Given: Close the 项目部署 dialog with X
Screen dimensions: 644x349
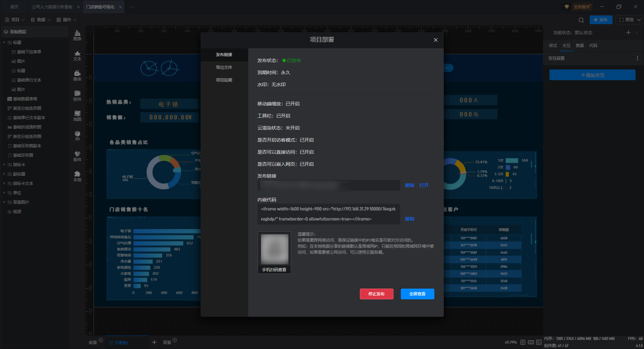Looking at the screenshot, I should [435, 40].
